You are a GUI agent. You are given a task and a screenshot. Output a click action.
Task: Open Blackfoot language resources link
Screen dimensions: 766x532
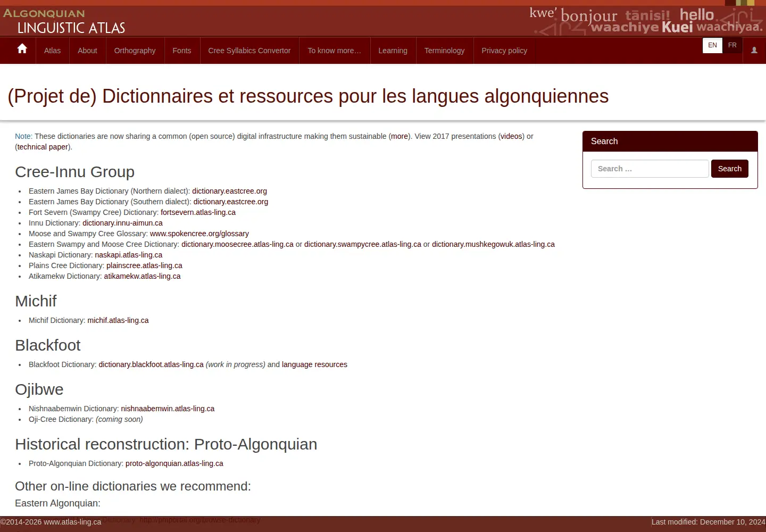tap(314, 364)
